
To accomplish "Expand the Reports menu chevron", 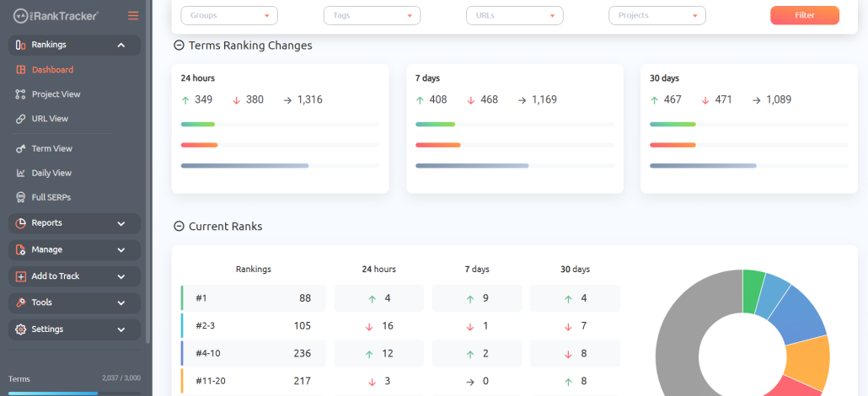I will tap(121, 223).
